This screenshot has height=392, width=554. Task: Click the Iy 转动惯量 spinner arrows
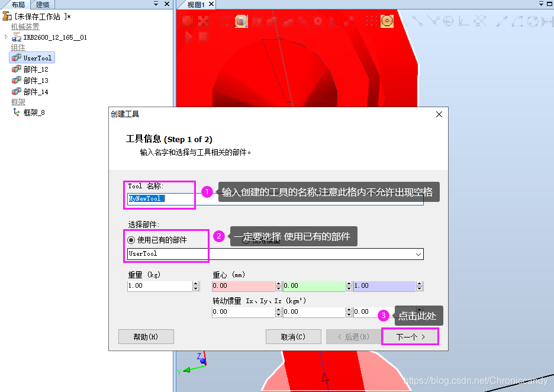pyautogui.click(x=349, y=312)
